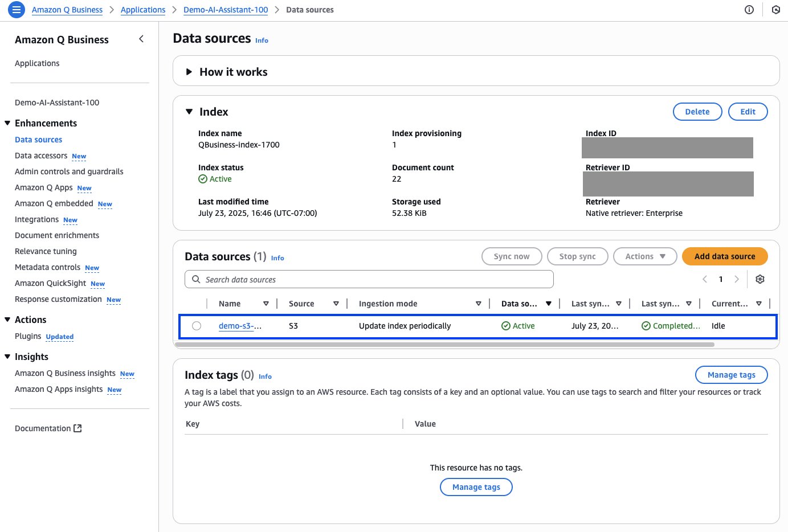Open Applications in side navigation
Screen dimensions: 788x532
(x=37, y=63)
